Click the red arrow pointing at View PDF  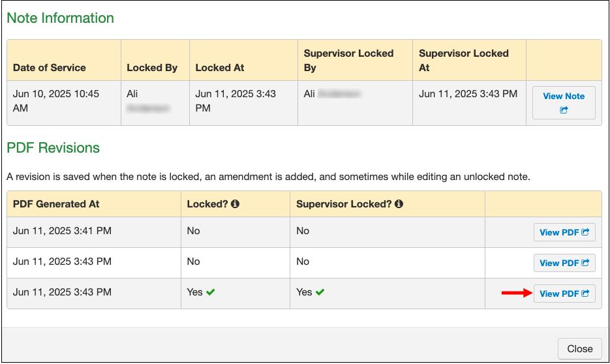click(x=515, y=294)
